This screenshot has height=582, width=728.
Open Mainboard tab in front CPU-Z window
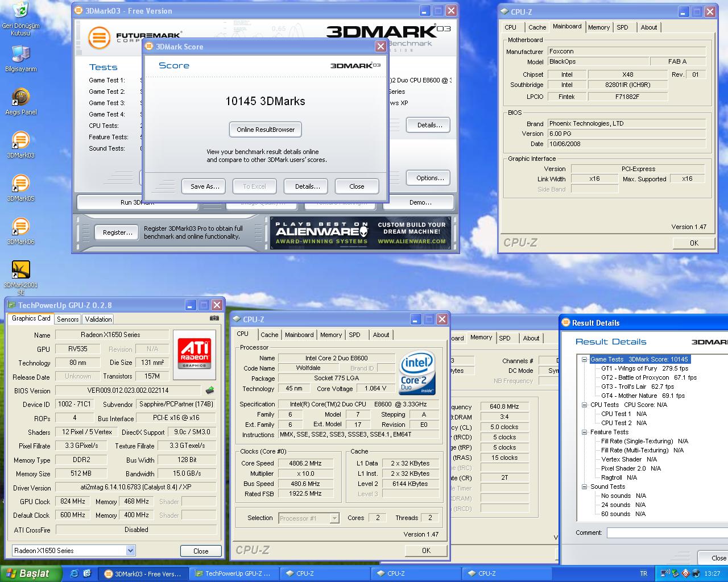tap(299, 335)
